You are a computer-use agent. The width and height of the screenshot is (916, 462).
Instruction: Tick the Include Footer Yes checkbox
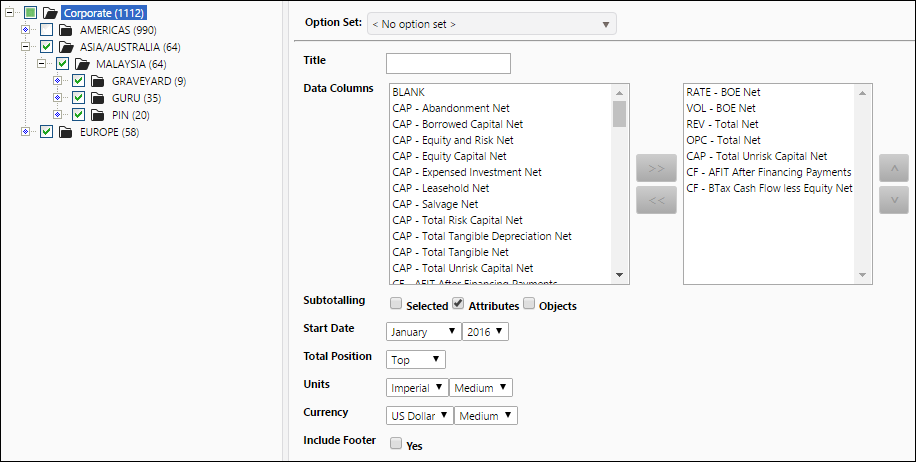coord(396,443)
